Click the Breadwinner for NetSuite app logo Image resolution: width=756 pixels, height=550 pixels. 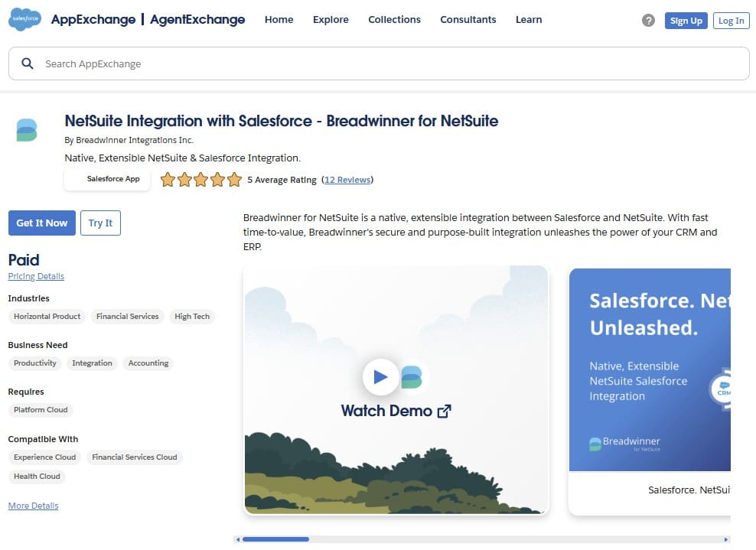point(26,129)
